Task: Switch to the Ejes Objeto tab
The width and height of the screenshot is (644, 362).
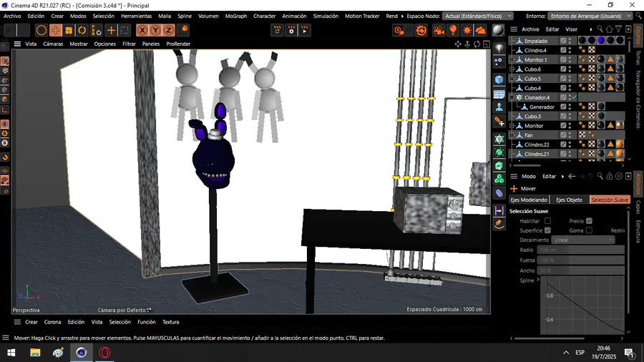Action: coord(569,200)
